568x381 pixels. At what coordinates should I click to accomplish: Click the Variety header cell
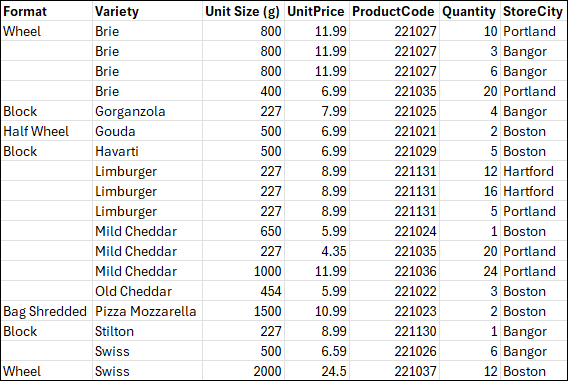147,11
